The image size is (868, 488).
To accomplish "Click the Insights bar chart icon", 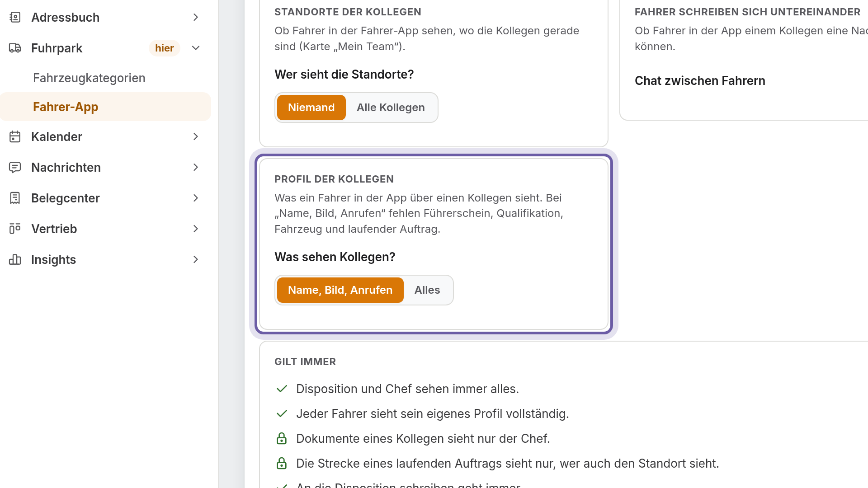I will click(x=15, y=259).
